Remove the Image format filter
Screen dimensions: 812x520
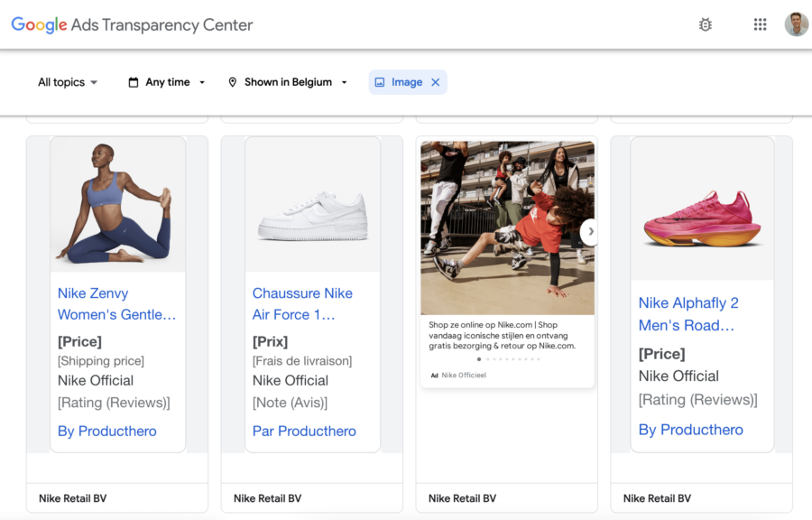(x=436, y=82)
